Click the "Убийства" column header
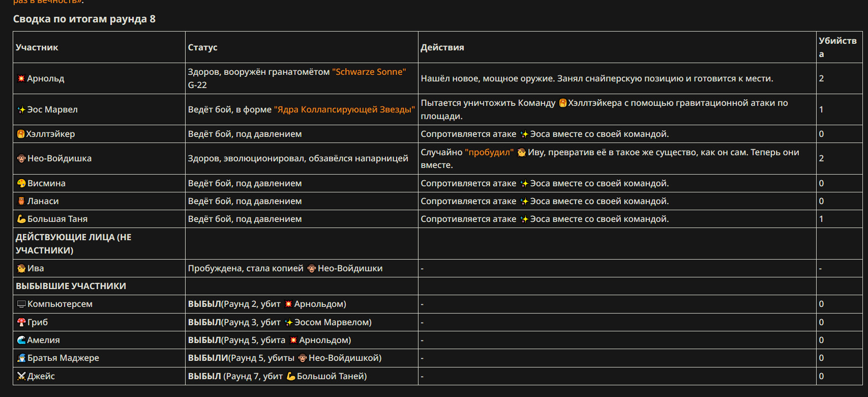868x397 pixels. (x=837, y=47)
